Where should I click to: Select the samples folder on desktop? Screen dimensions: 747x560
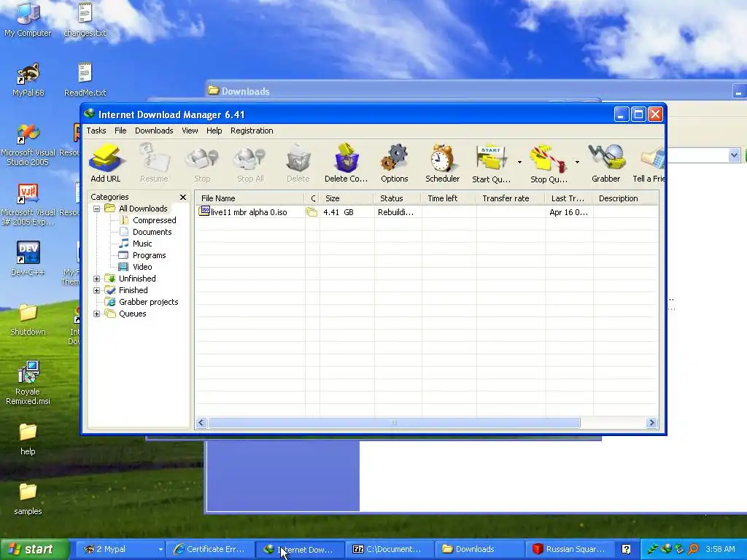click(28, 499)
